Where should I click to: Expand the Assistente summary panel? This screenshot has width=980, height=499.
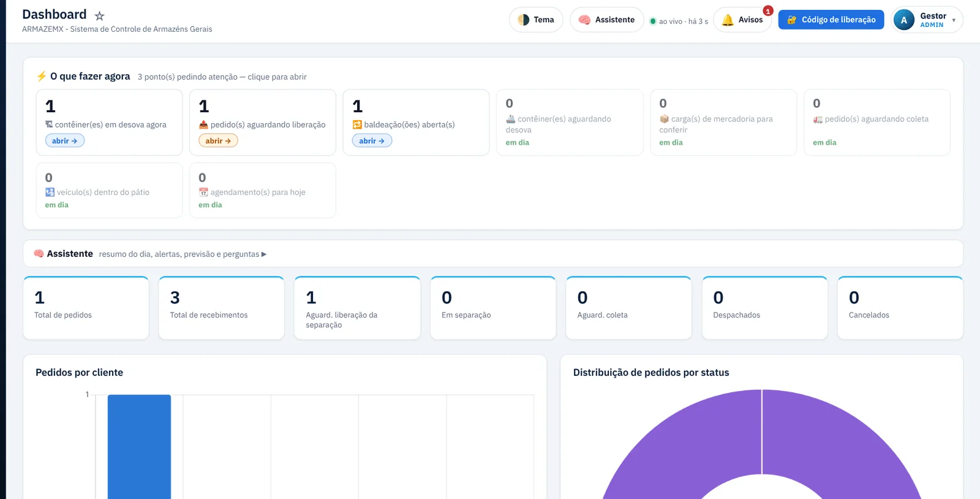pos(493,254)
